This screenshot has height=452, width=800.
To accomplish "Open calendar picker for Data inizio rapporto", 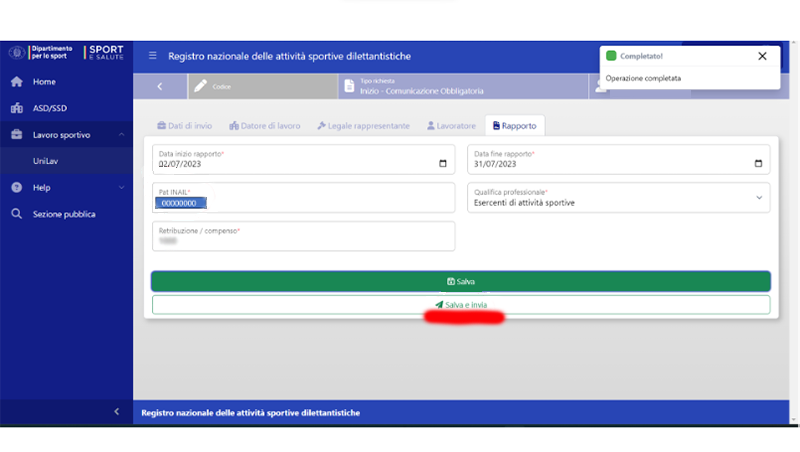I will [x=443, y=163].
